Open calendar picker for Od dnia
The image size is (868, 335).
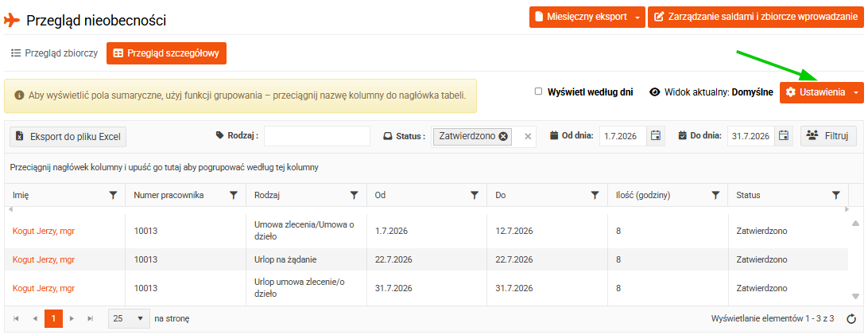[656, 135]
